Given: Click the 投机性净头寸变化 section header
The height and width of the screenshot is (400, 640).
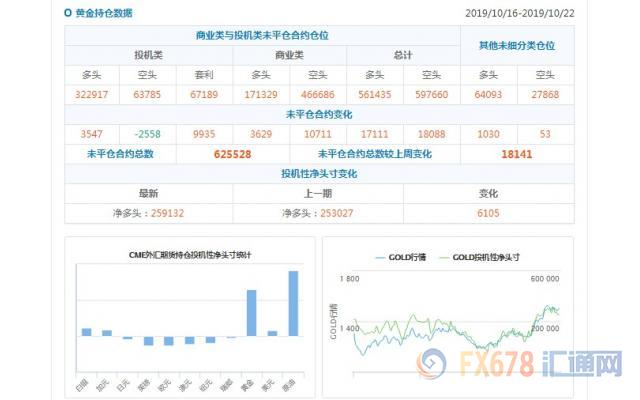Looking at the screenshot, I should point(319,174).
